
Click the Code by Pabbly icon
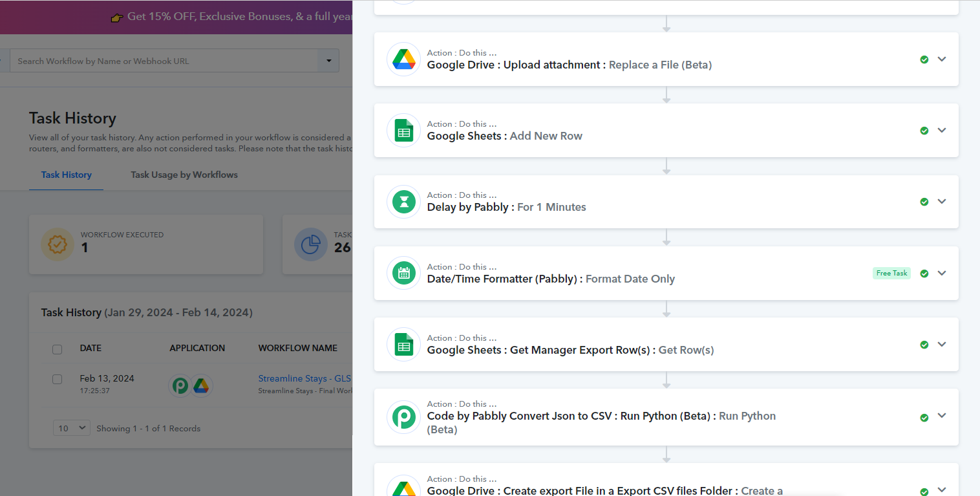(x=404, y=417)
